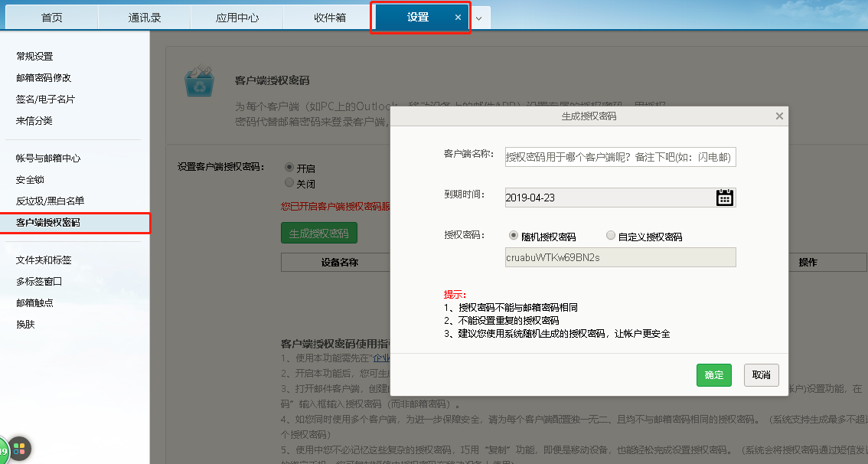Confirm with the 确定 button
This screenshot has width=868, height=464.
point(713,375)
